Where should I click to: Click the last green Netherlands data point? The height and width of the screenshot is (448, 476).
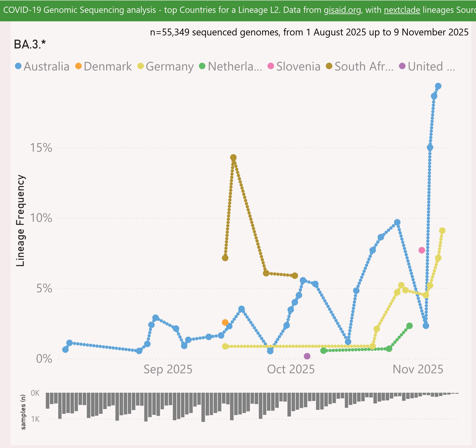(x=409, y=326)
